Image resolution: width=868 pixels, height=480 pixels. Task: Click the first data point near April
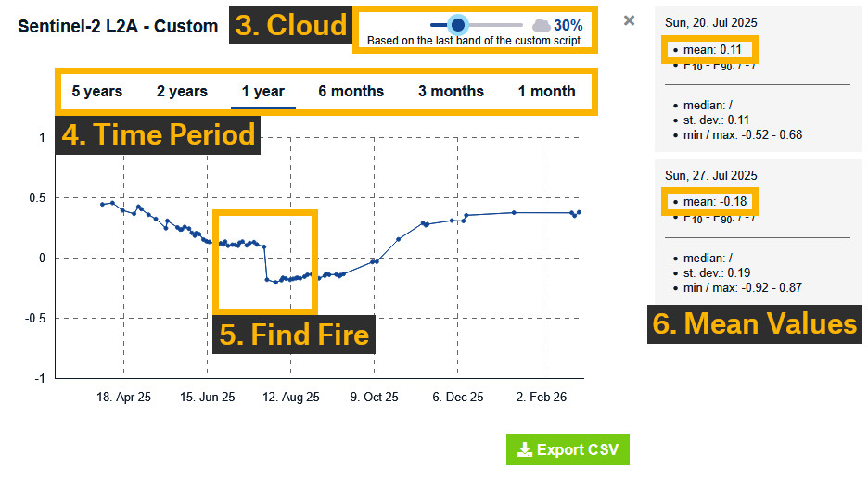coord(102,205)
